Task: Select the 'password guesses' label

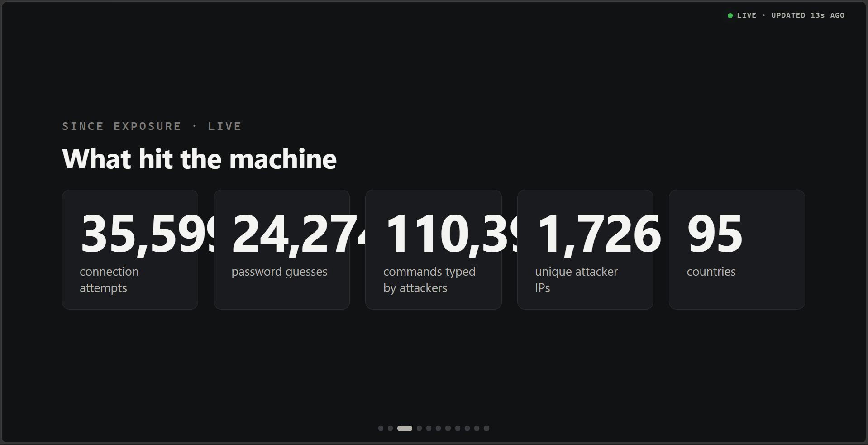Action: pyautogui.click(x=279, y=272)
